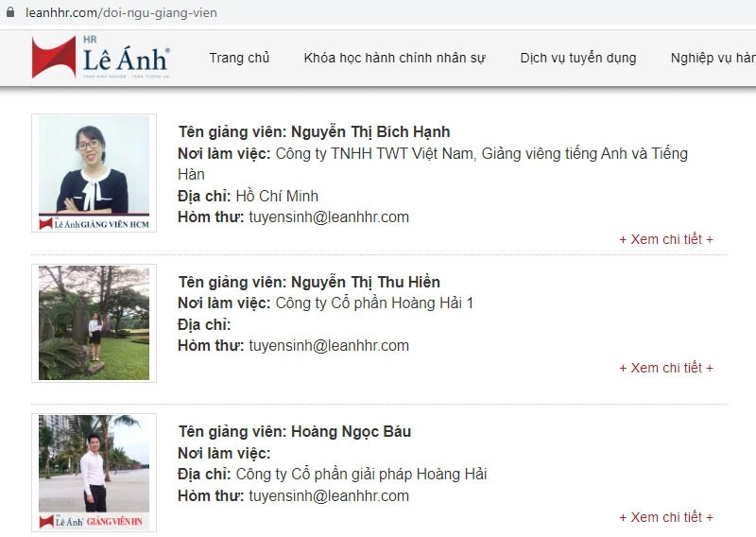
Task: Click the lock icon in address bar
Action: click(x=10, y=12)
